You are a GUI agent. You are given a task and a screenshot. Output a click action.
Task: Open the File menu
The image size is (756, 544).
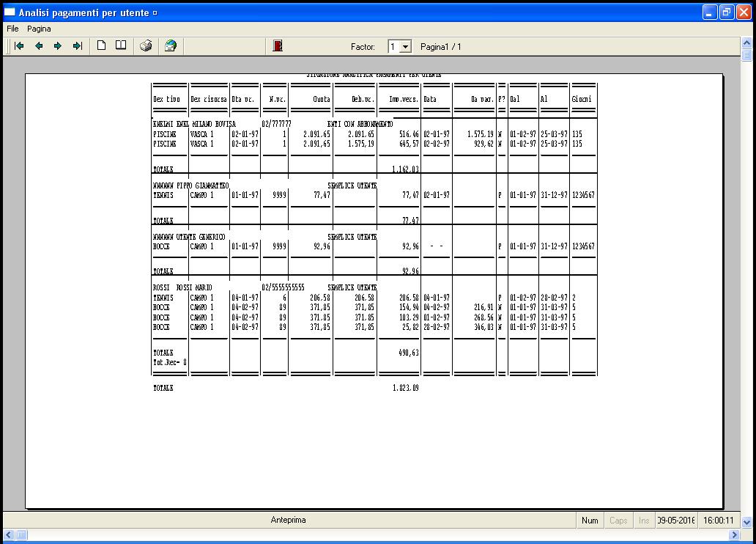coord(12,29)
